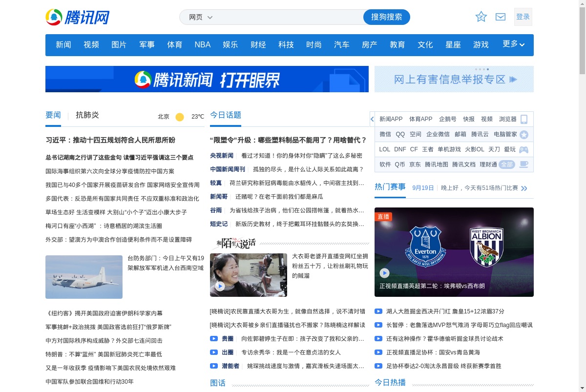Screen dimensions: 586x392
Task: Switch to the 抗肺炎 tab
Action: pos(87,115)
